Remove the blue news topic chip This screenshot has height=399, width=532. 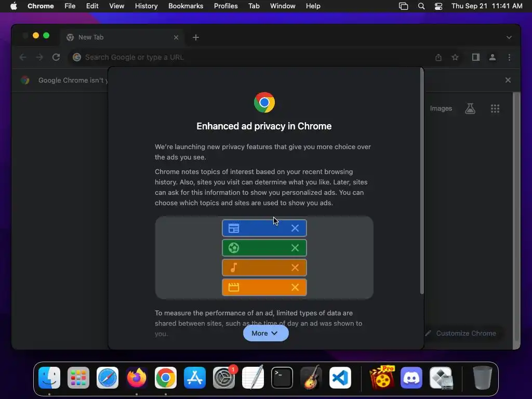click(295, 229)
